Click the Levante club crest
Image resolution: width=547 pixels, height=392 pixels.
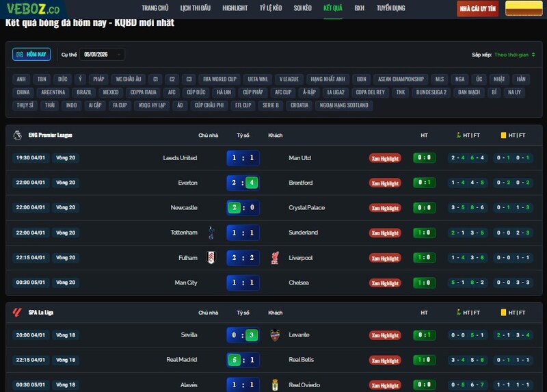pyautogui.click(x=275, y=335)
